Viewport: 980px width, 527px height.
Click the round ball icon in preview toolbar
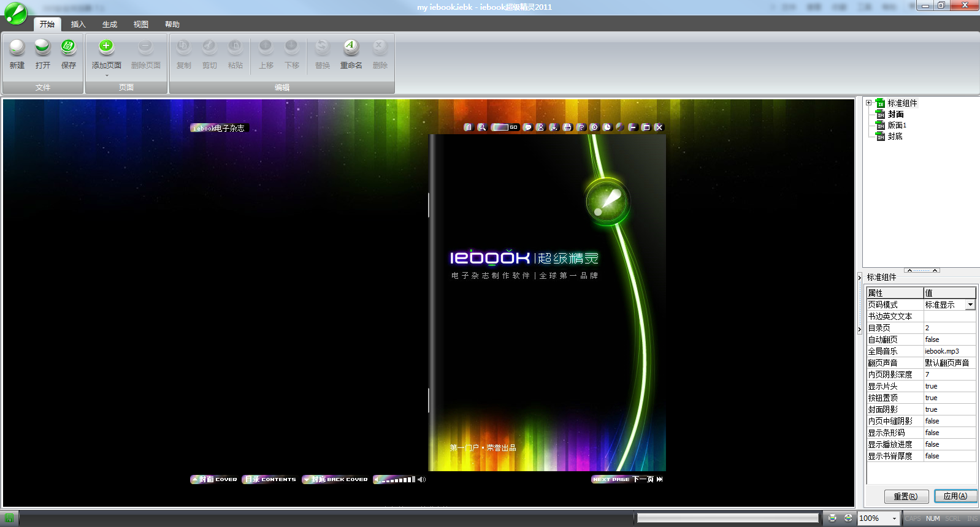[x=620, y=127]
